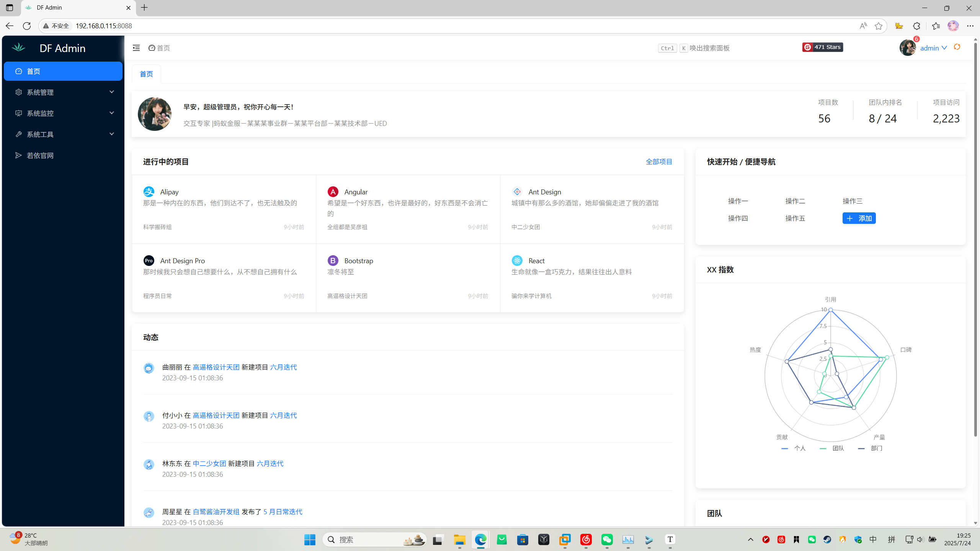The image size is (980, 551).
Task: Open the browser tab actions button
Action: 10,8
